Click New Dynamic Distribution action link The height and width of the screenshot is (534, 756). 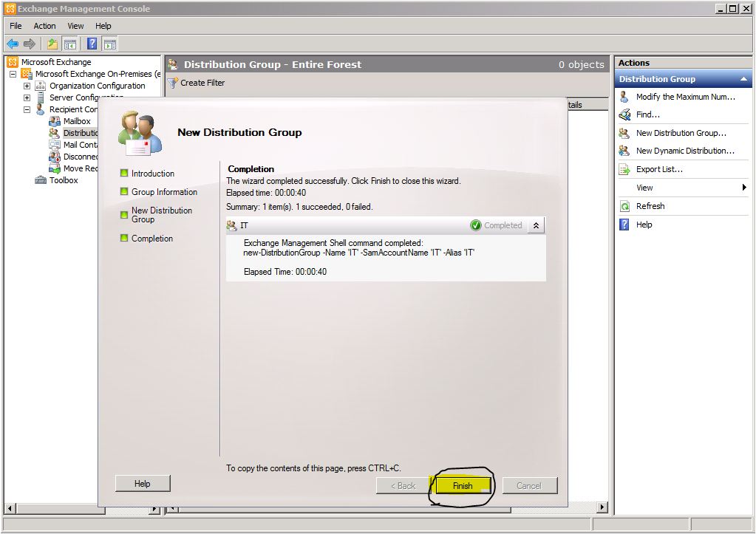pos(685,151)
